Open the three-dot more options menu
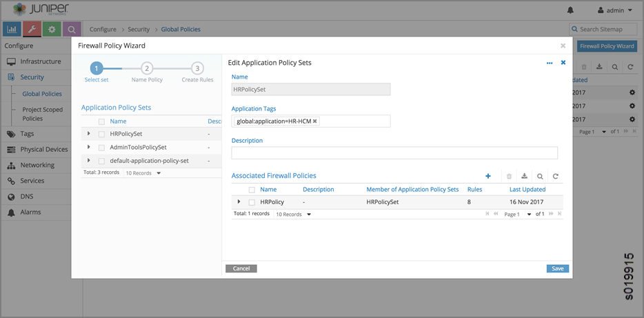 click(550, 63)
